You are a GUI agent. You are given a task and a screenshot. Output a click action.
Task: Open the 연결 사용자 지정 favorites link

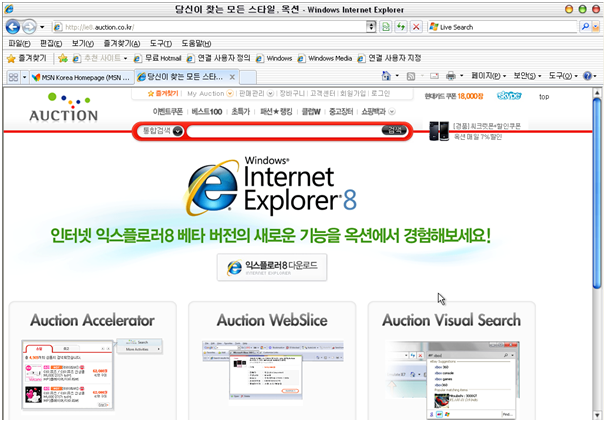(389, 58)
